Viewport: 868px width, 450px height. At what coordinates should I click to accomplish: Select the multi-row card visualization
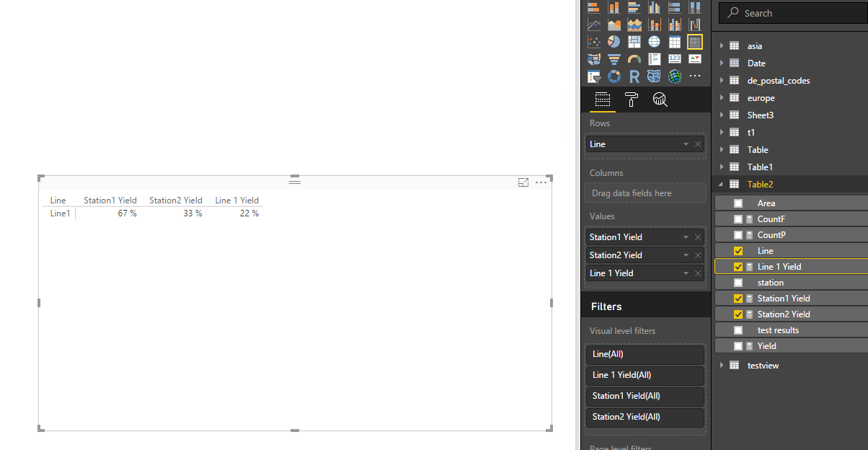click(x=655, y=59)
